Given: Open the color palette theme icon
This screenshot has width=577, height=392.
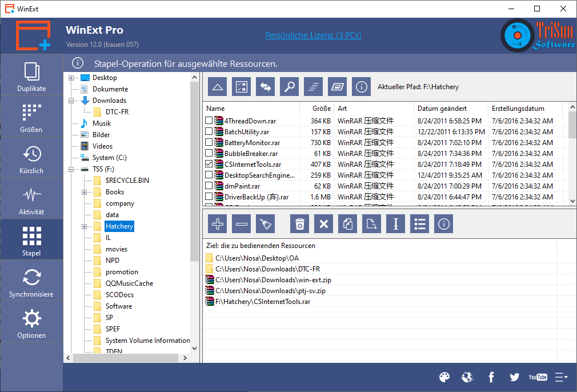Looking at the screenshot, I should click(444, 377).
